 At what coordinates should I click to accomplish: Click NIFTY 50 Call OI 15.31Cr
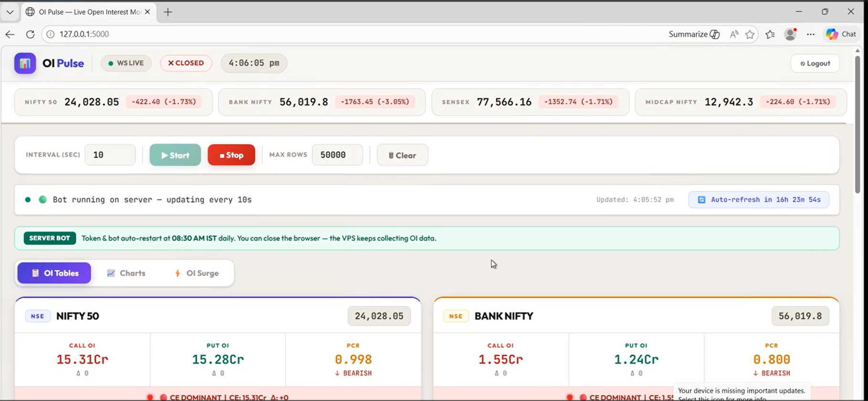[82, 359]
